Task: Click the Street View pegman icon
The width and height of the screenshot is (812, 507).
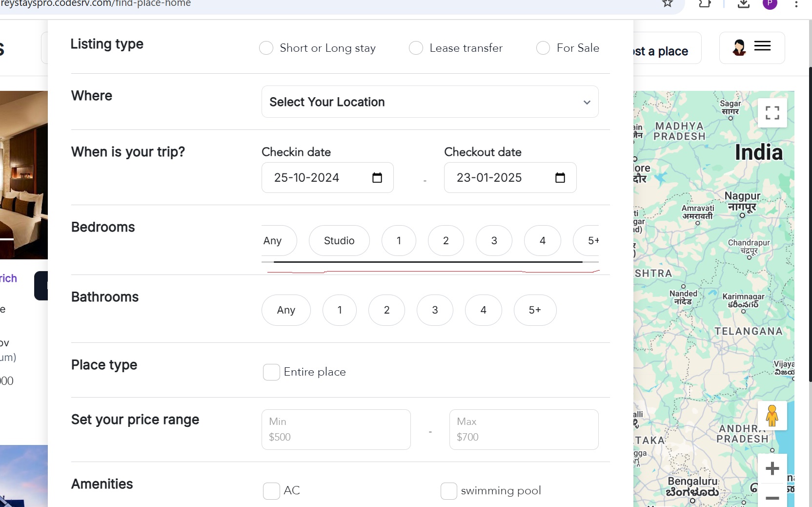Action: (772, 416)
